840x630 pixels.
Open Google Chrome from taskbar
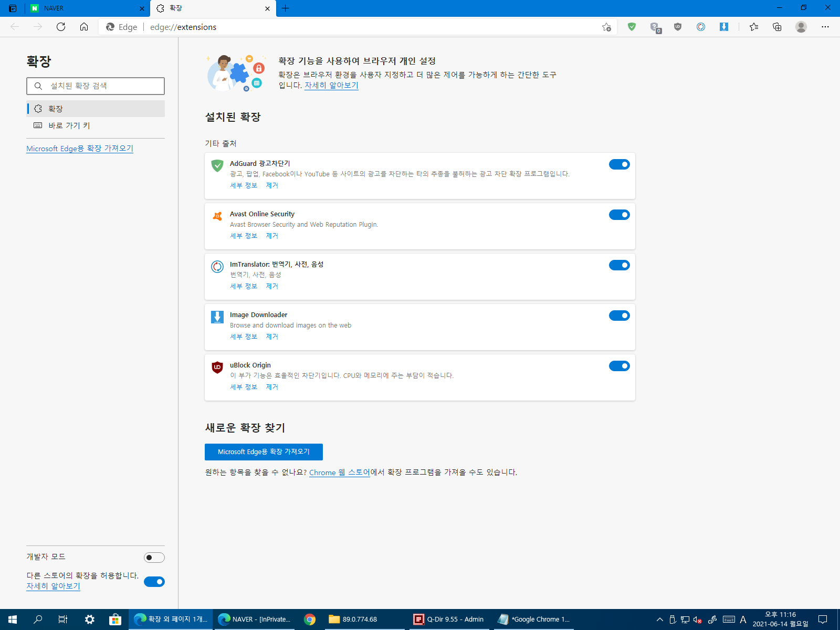(x=310, y=619)
